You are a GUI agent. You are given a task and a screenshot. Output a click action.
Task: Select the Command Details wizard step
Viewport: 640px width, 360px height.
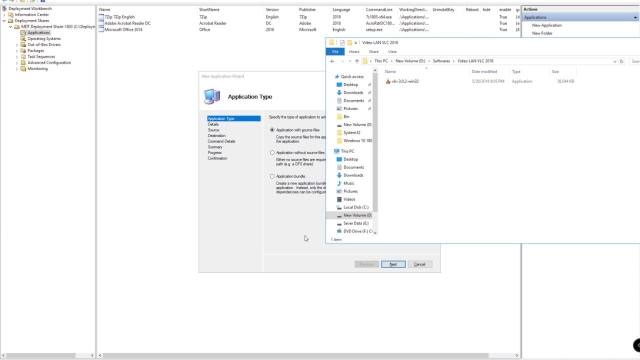pyautogui.click(x=221, y=141)
